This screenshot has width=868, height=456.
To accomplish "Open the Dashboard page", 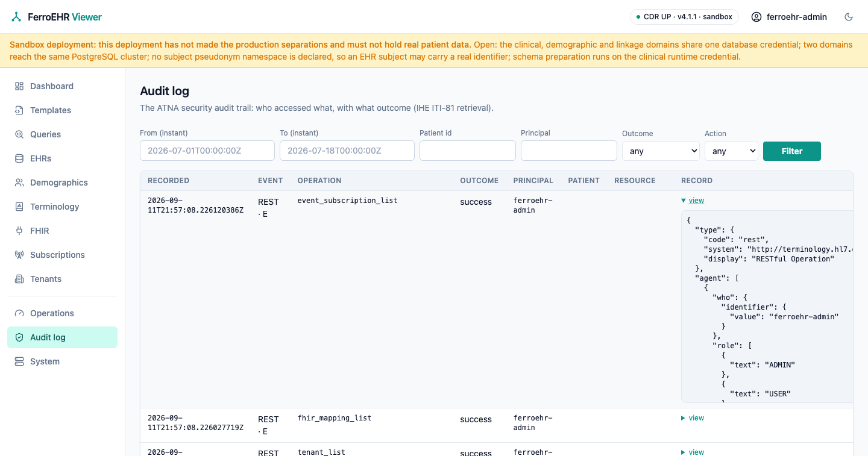I will click(x=62, y=86).
